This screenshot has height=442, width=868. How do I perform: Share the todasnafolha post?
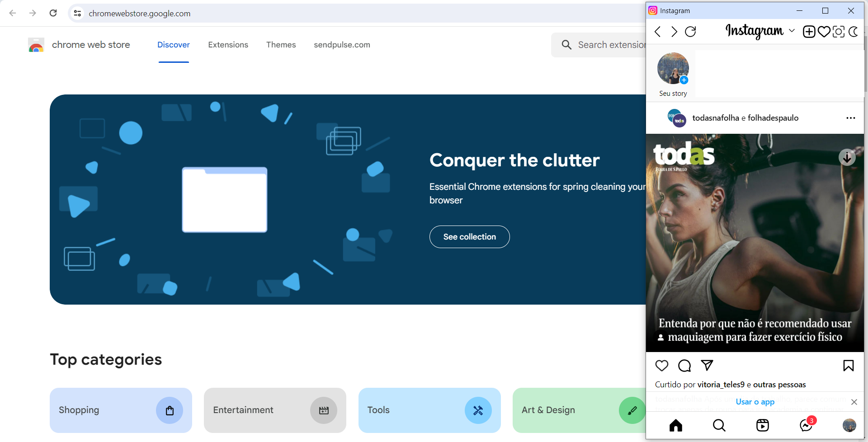707,365
